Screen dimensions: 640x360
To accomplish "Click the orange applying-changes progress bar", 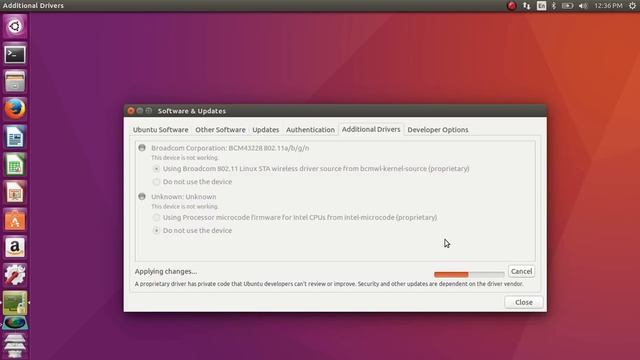I will coord(469,274).
